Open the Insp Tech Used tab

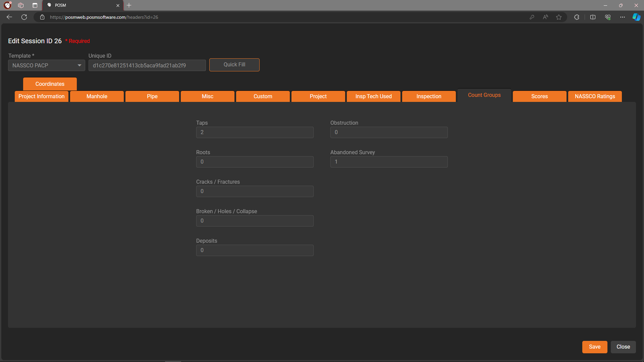coord(374,97)
